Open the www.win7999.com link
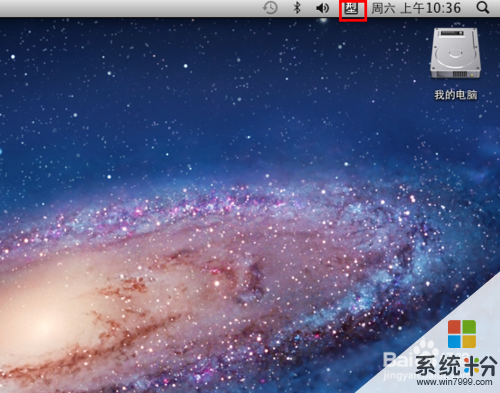Viewport: 500px width, 393px height. pos(454,382)
